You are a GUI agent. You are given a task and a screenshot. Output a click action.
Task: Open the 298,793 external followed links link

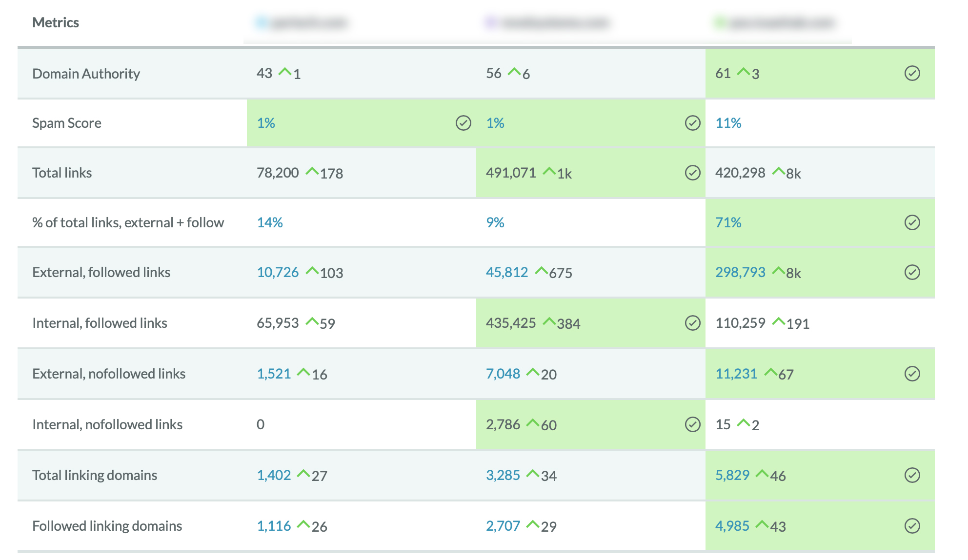point(740,272)
